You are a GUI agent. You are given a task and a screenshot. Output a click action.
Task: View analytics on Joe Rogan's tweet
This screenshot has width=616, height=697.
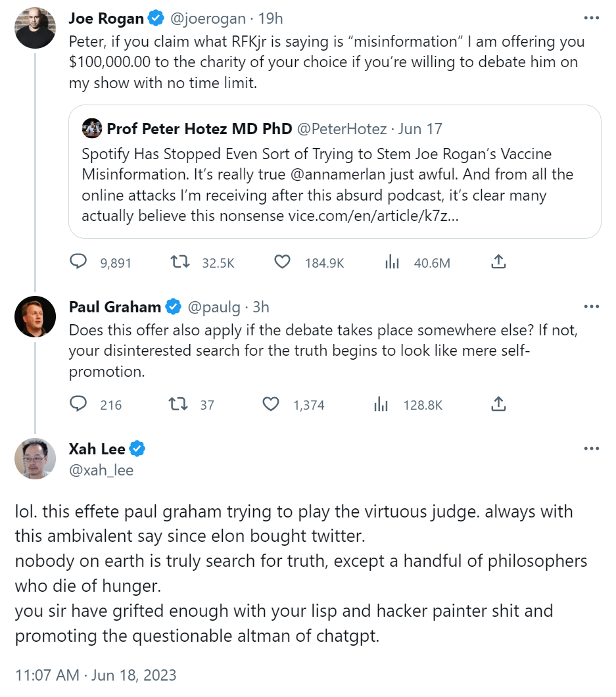pyautogui.click(x=392, y=262)
